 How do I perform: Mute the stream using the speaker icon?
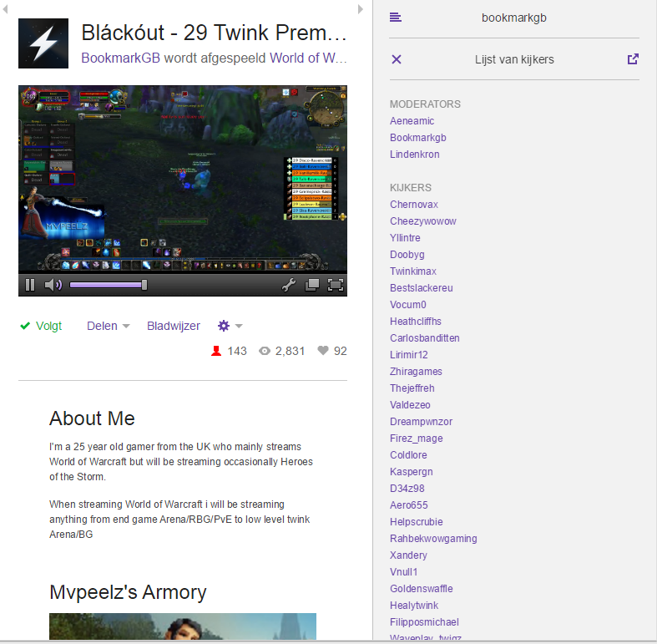[53, 285]
